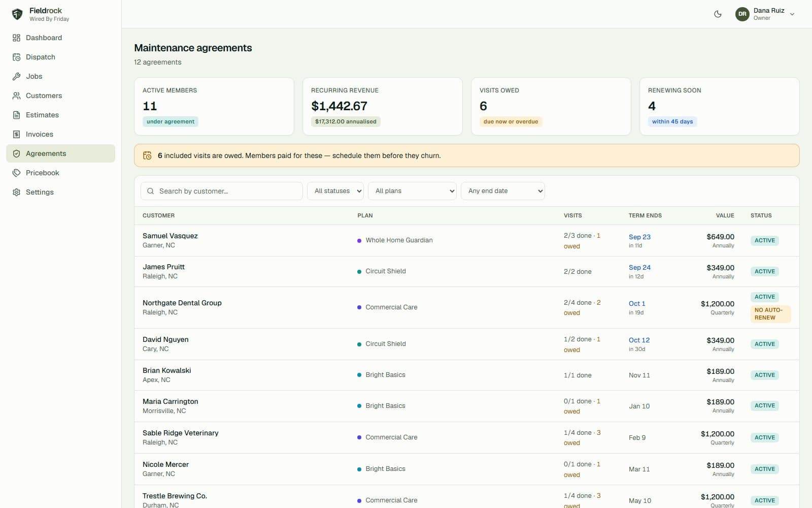Viewport: 812px width, 508px height.
Task: Click the Settings gear icon
Action: click(16, 192)
